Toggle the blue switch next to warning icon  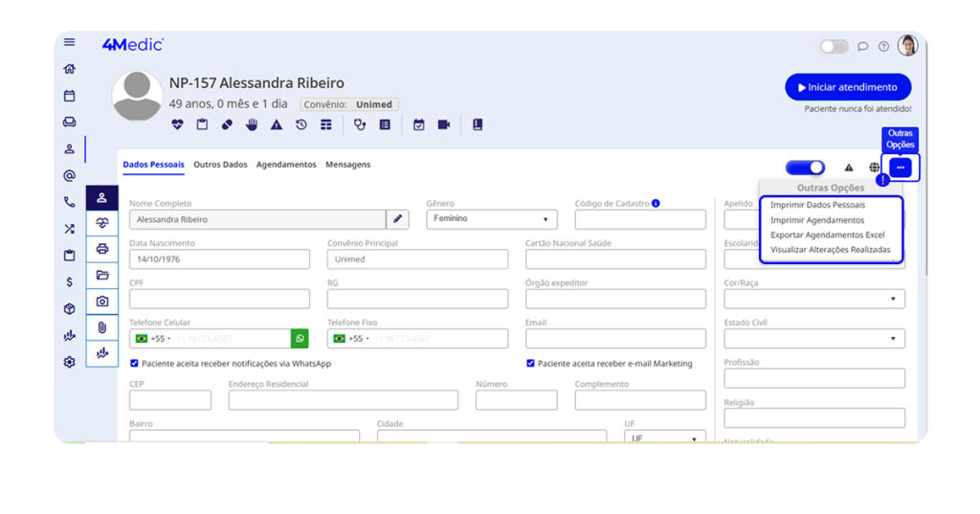pos(805,168)
